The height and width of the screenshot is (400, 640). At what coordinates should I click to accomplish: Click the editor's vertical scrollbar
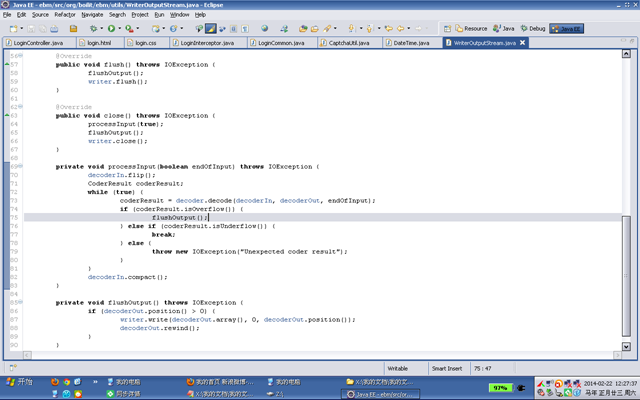tap(629, 200)
